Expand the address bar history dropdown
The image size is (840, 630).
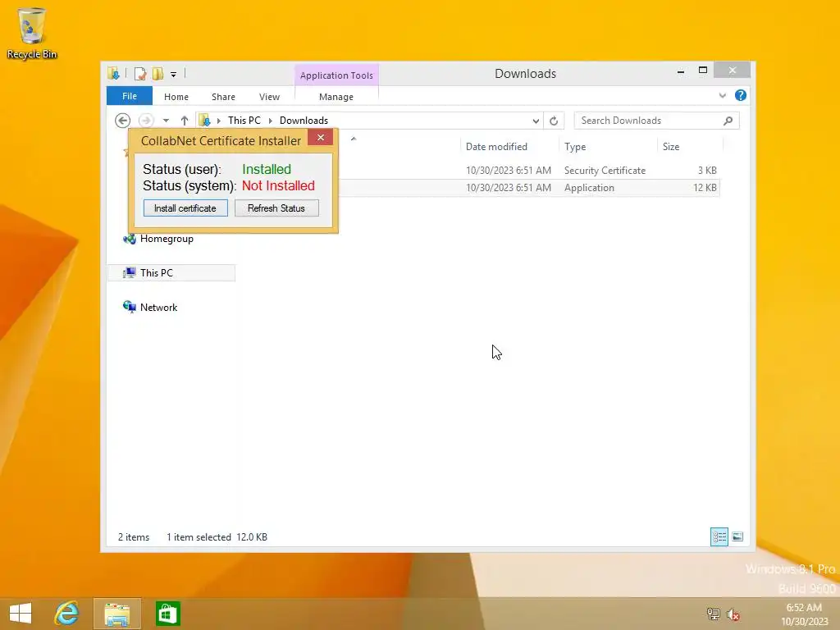pos(536,121)
